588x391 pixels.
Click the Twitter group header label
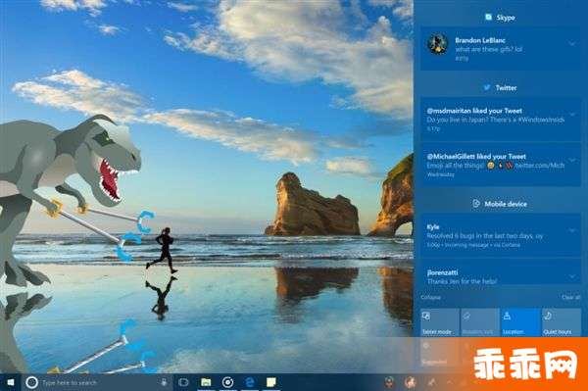pos(507,88)
